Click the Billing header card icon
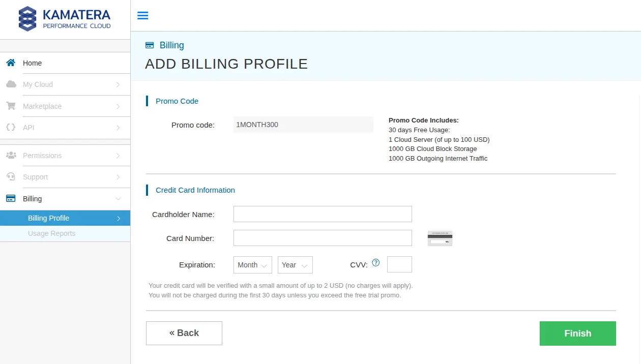641x364 pixels. [150, 45]
